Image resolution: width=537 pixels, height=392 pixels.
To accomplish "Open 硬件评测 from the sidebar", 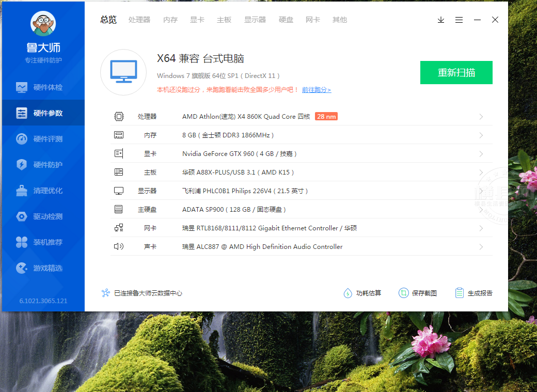I will [x=43, y=139].
